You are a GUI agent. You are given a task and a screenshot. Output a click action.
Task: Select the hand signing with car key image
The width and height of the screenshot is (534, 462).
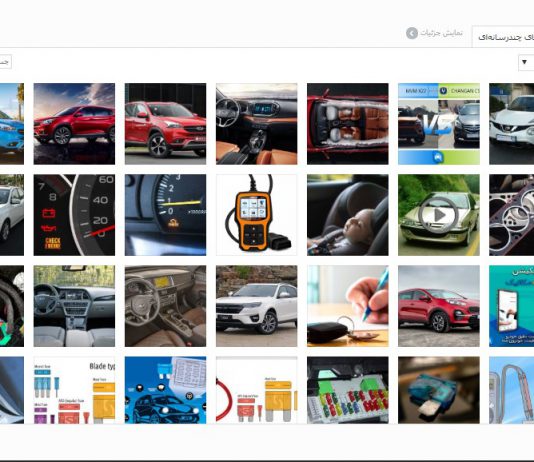(348, 306)
